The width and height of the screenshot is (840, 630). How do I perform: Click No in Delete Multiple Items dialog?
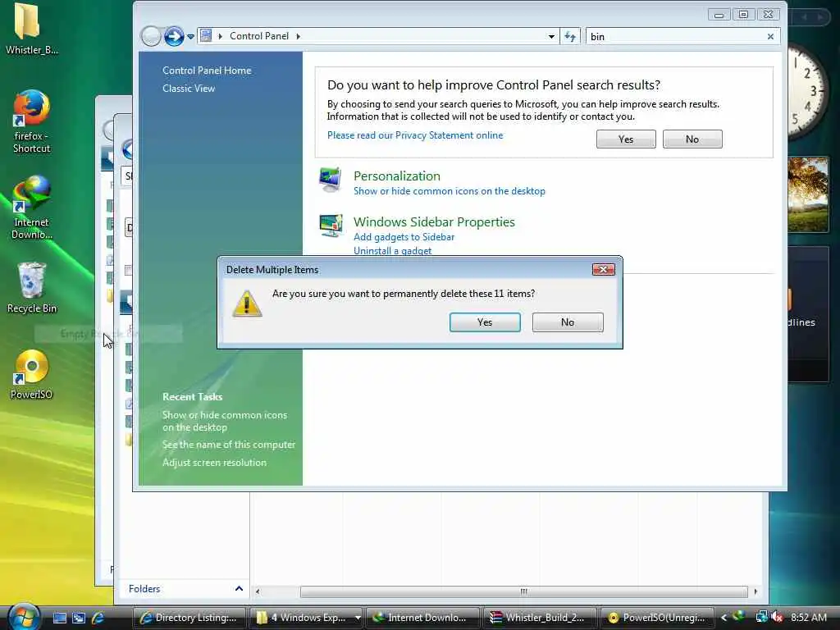568,322
